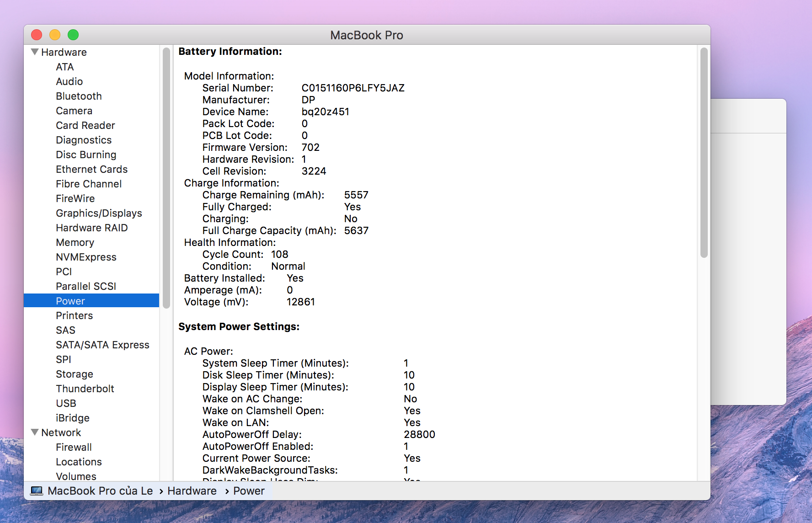Click Charge Remaining value 5557

(356, 195)
